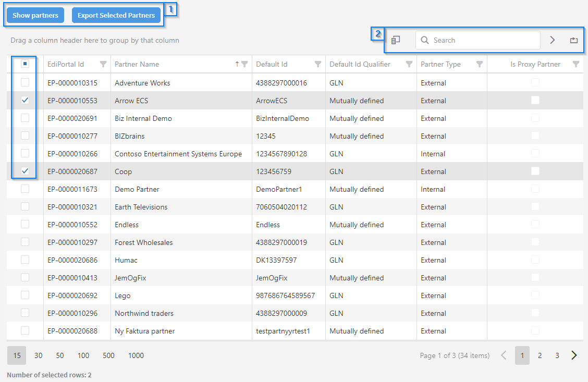The height and width of the screenshot is (382, 588).
Task: Expand the chevron next to the search box
Action: (553, 40)
